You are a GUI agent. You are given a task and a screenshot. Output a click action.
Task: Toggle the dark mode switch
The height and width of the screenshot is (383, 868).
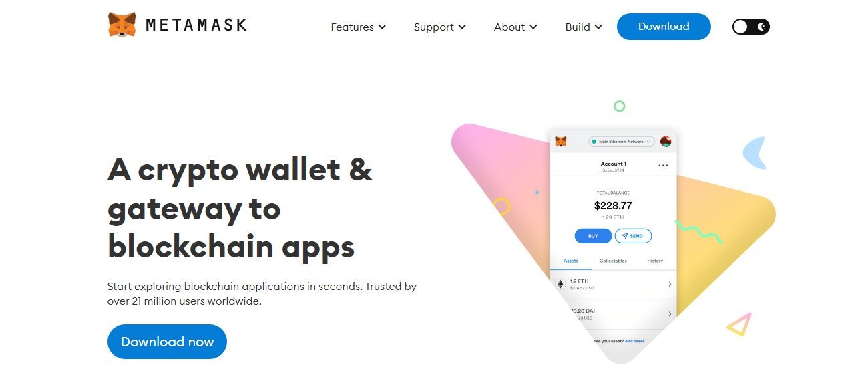751,27
